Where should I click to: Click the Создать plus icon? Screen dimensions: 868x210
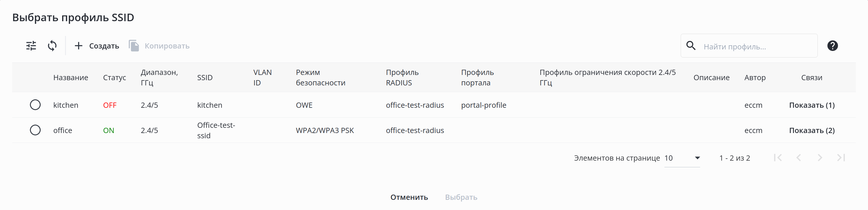78,46
